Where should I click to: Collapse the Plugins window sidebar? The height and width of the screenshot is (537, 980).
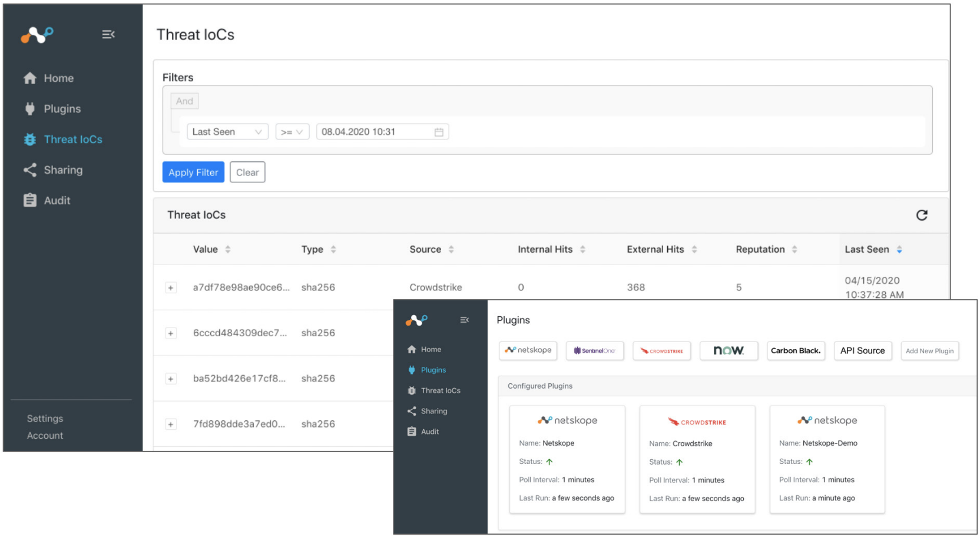coord(465,320)
